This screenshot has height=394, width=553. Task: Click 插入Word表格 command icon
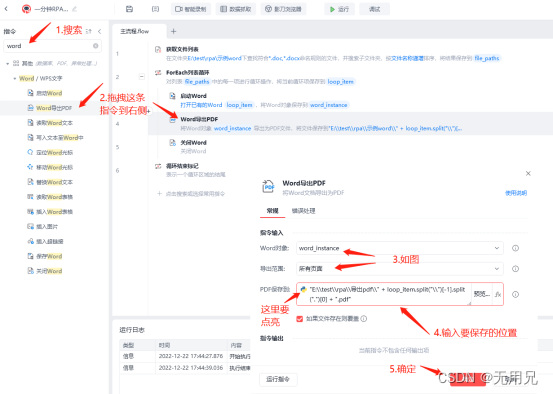30,212
